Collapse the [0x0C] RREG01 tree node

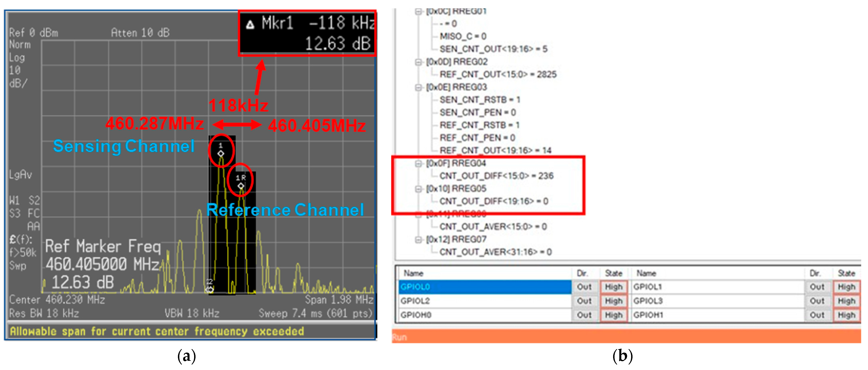point(418,11)
